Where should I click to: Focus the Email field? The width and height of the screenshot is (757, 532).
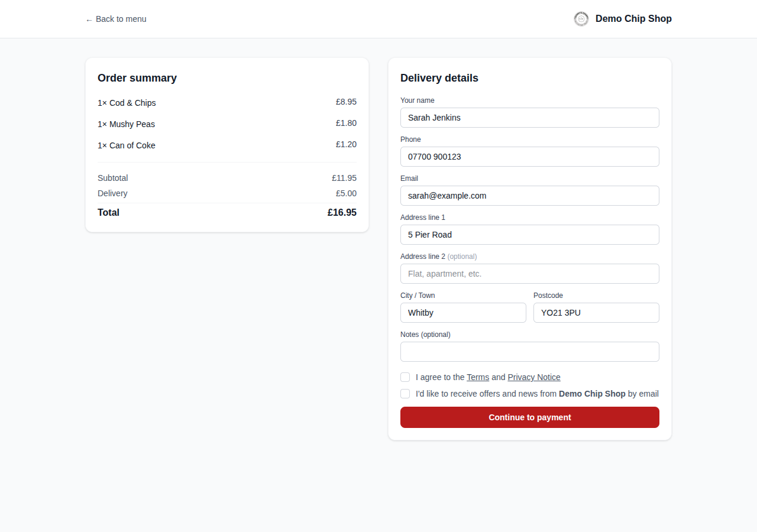coord(530,196)
